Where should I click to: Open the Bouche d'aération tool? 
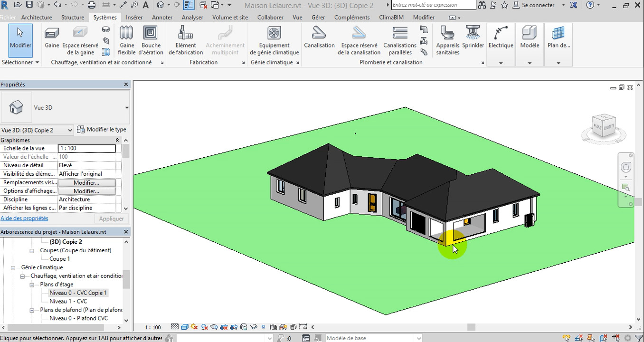tap(151, 40)
